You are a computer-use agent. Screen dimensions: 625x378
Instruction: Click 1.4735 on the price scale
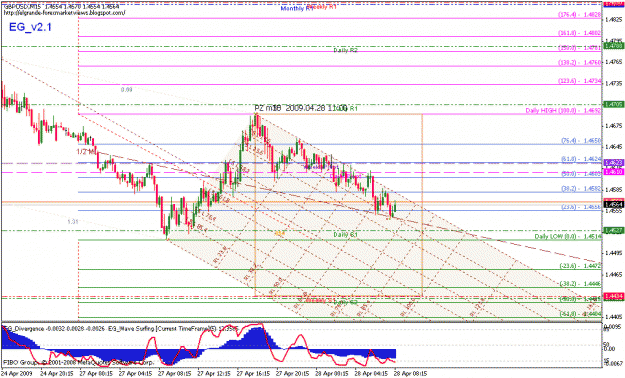[614, 83]
